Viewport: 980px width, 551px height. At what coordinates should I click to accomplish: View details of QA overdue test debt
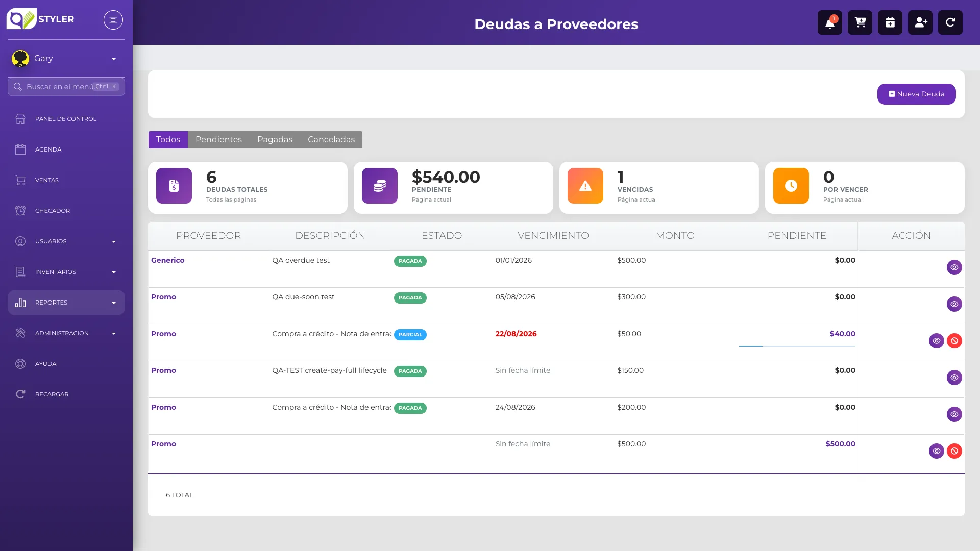point(954,267)
